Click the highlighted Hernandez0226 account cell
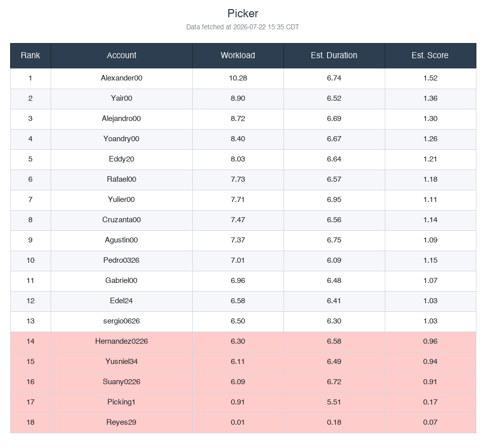The image size is (486, 448). (121, 341)
